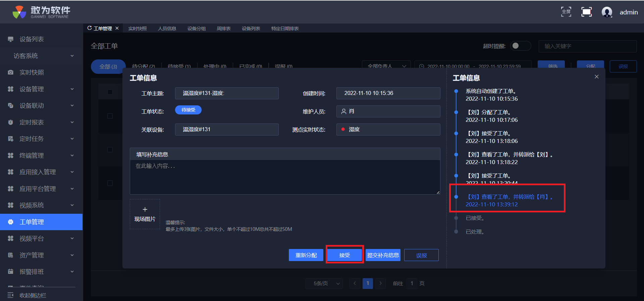Expand the 设备管理 chevron

(72, 89)
